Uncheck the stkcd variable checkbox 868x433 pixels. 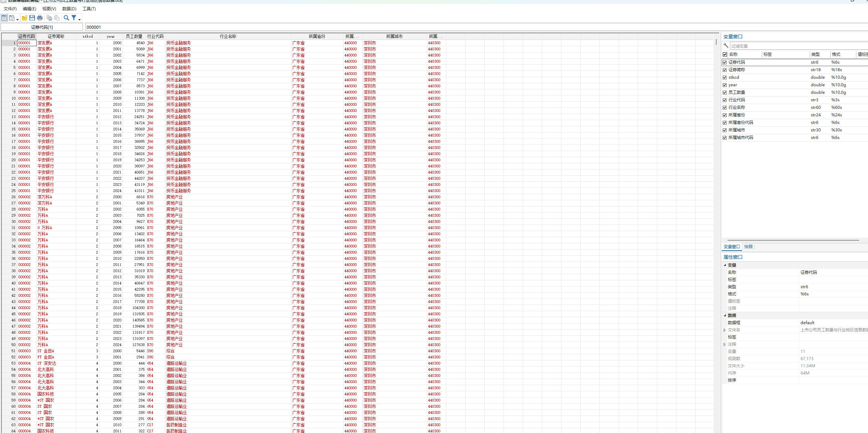[x=725, y=77]
